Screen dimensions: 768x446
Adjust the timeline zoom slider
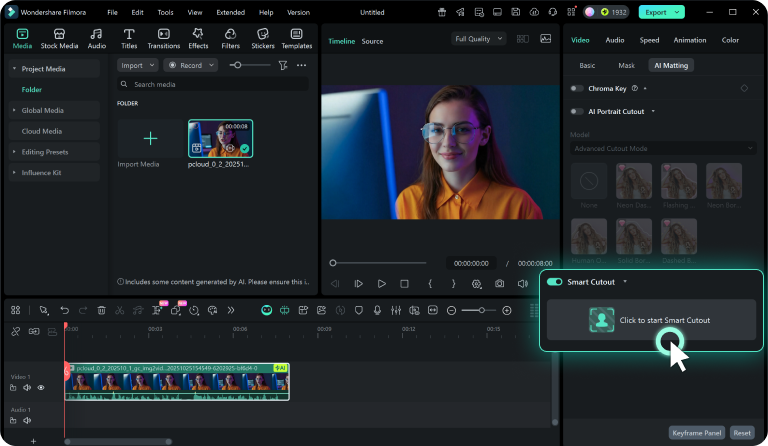tap(481, 311)
